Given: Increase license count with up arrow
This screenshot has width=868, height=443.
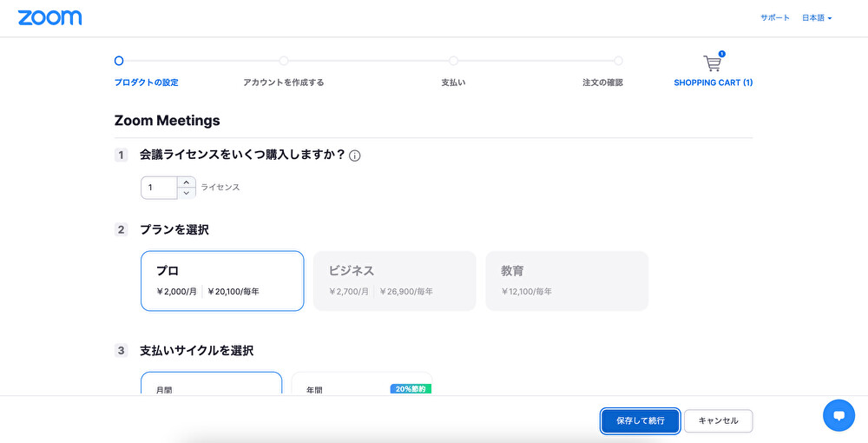Looking at the screenshot, I should (x=187, y=182).
